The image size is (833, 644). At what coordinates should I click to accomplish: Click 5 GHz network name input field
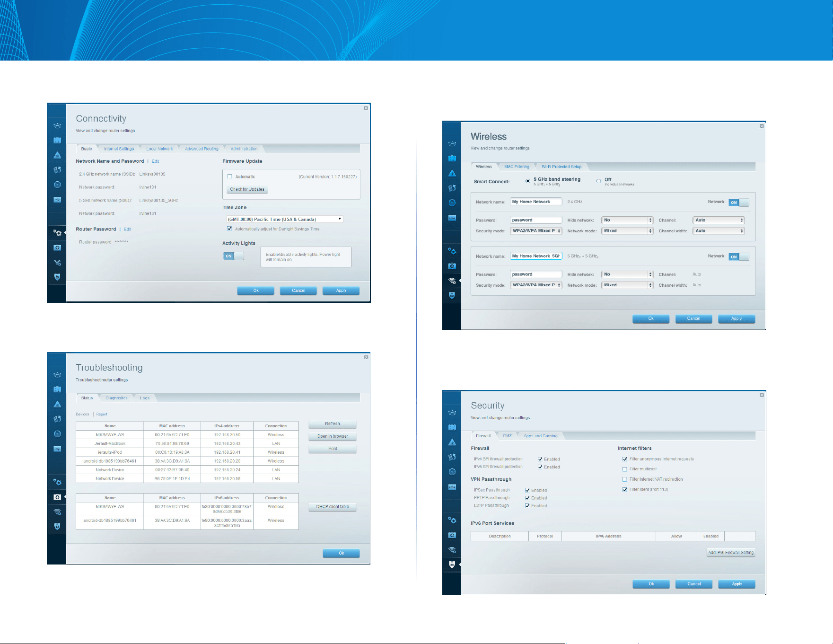[536, 256]
